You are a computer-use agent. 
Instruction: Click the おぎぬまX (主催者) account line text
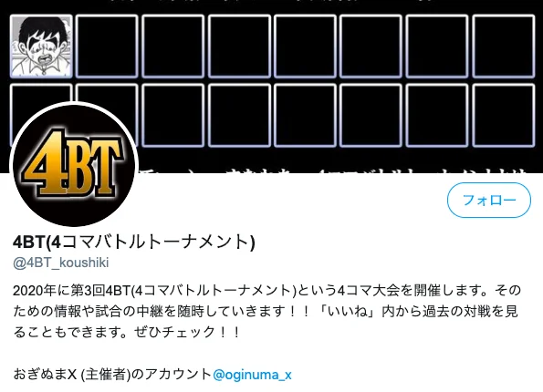click(112, 375)
